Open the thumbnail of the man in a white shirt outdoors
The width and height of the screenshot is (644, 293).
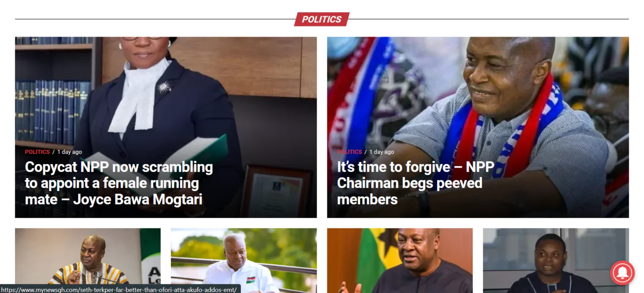244,260
